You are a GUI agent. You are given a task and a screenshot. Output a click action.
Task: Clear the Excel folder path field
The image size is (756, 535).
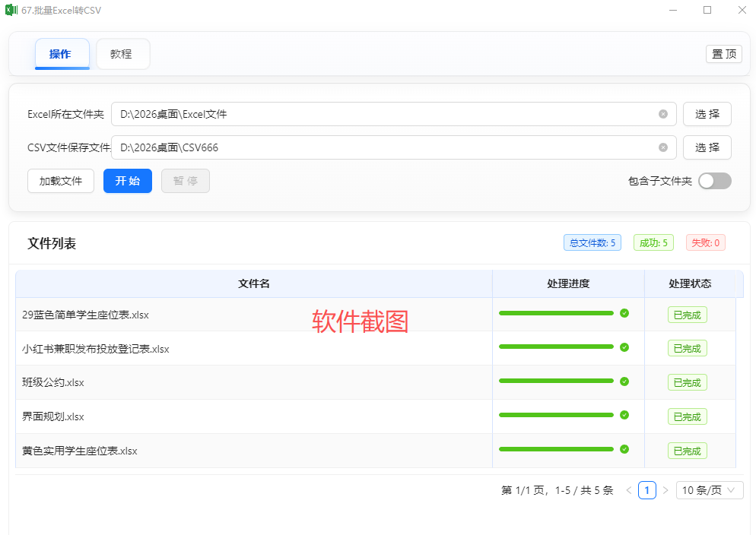pyautogui.click(x=663, y=114)
